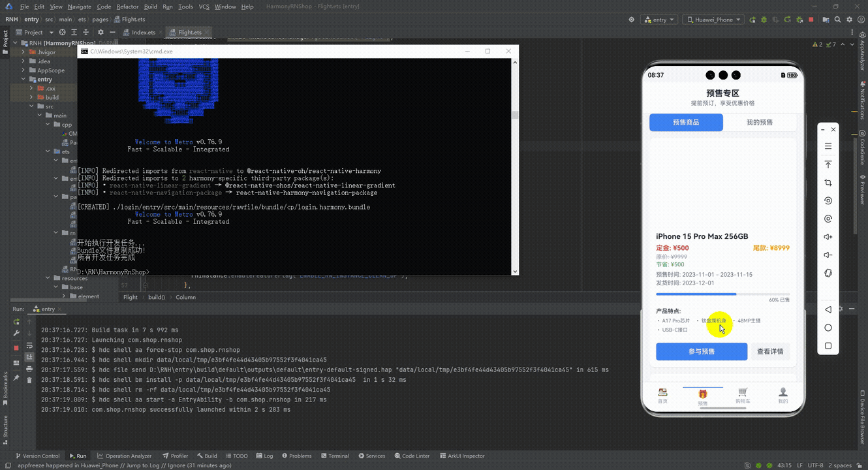Open the Profiler tool window tab
Viewport: 868px width, 470px height.
tap(175, 456)
